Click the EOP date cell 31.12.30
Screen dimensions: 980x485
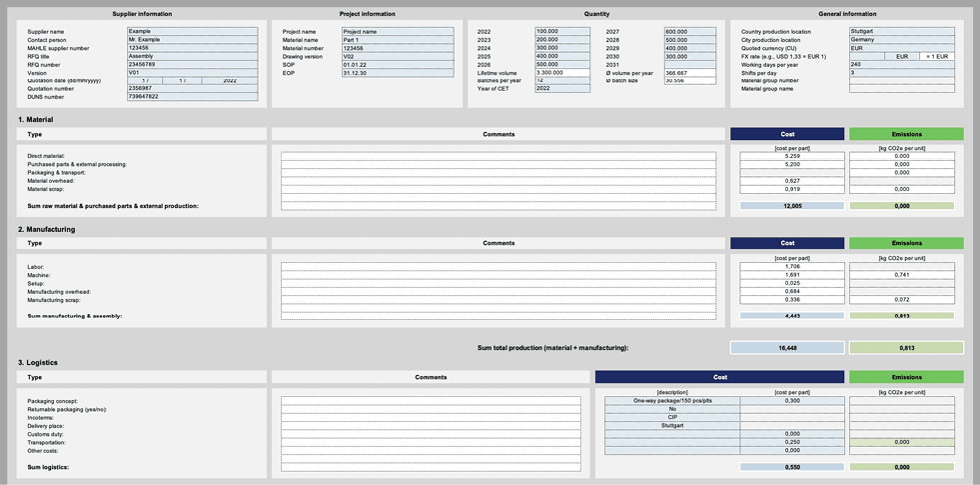pyautogui.click(x=397, y=73)
